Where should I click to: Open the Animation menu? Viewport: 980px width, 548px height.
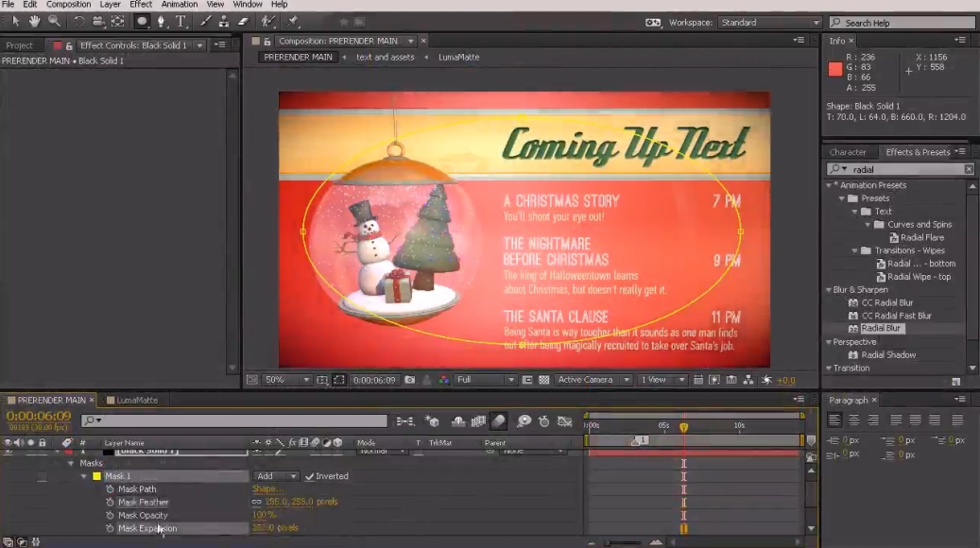click(180, 5)
